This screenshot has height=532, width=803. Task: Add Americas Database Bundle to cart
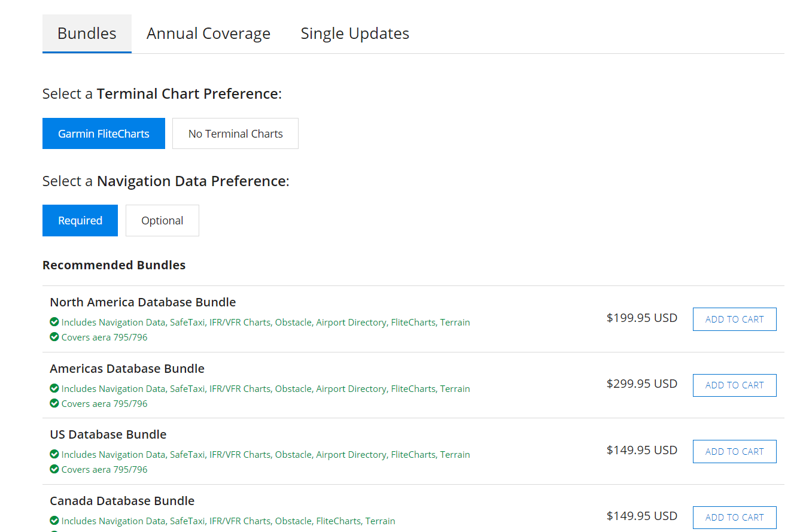point(734,385)
